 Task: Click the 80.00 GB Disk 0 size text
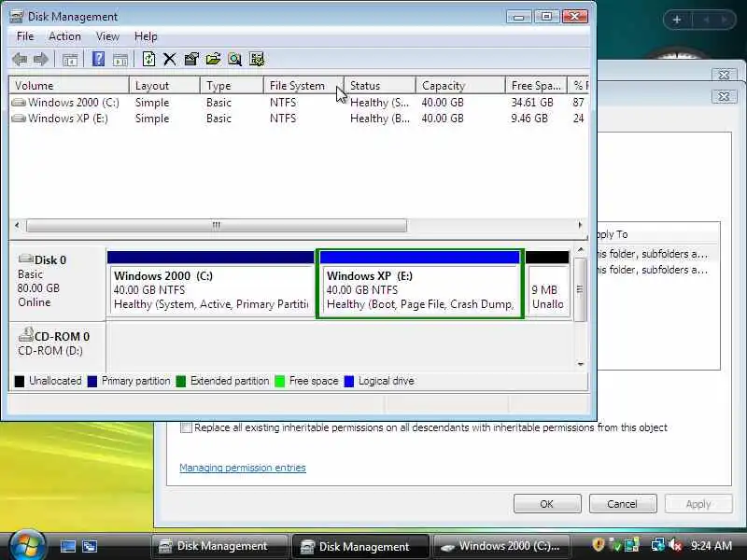click(38, 288)
